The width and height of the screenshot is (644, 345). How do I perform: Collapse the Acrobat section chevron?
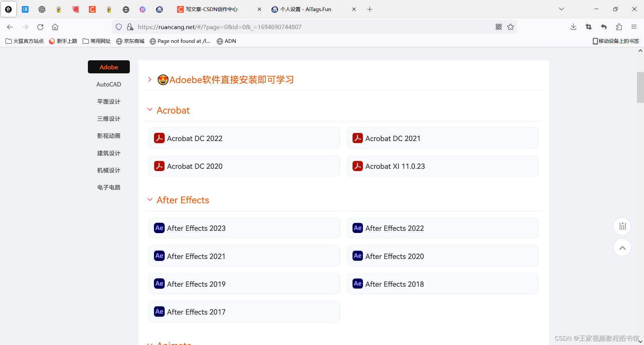click(150, 109)
